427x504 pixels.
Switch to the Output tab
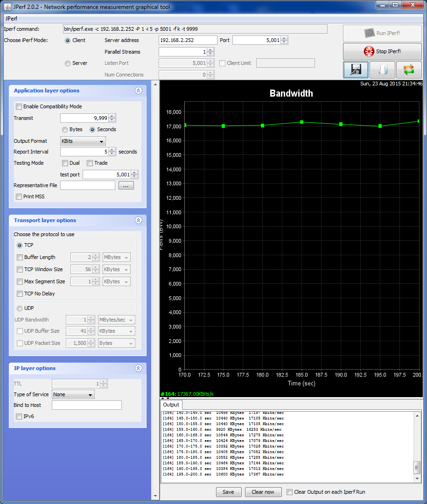tap(171, 405)
